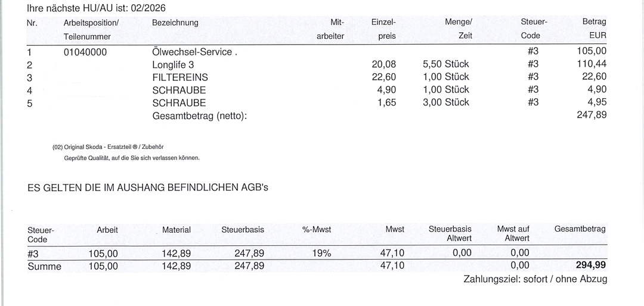Viewport: 644px width, 306px height.
Task: Select the 5,50 Stück quantity
Action: pyautogui.click(x=445, y=64)
